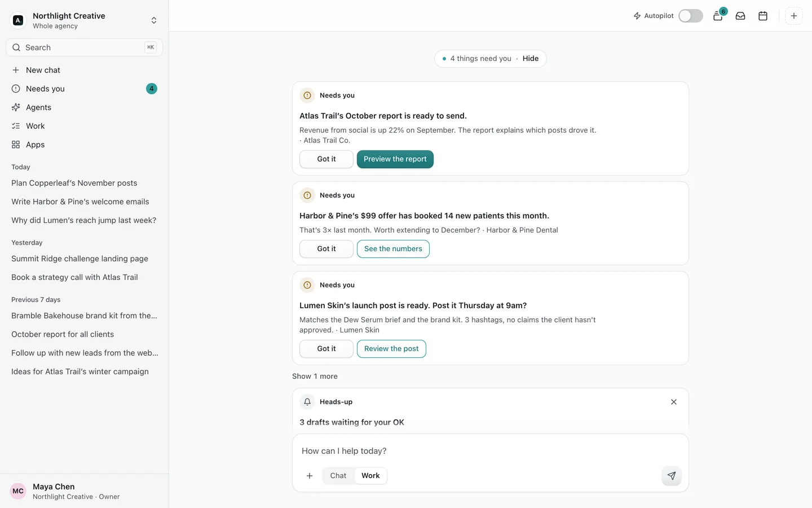Click the plus attach icon in composer
Image resolution: width=812 pixels, height=508 pixels.
point(310,476)
